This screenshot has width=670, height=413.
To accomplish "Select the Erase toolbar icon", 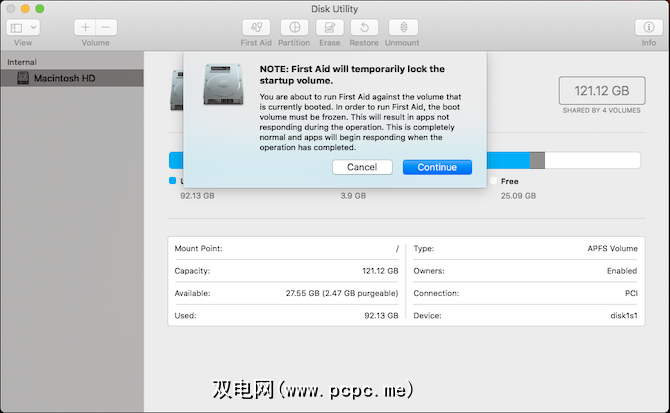I will 329,28.
